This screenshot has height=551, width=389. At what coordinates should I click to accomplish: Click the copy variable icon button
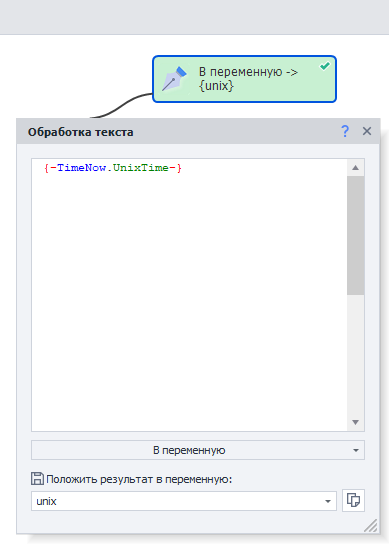pos(353,500)
